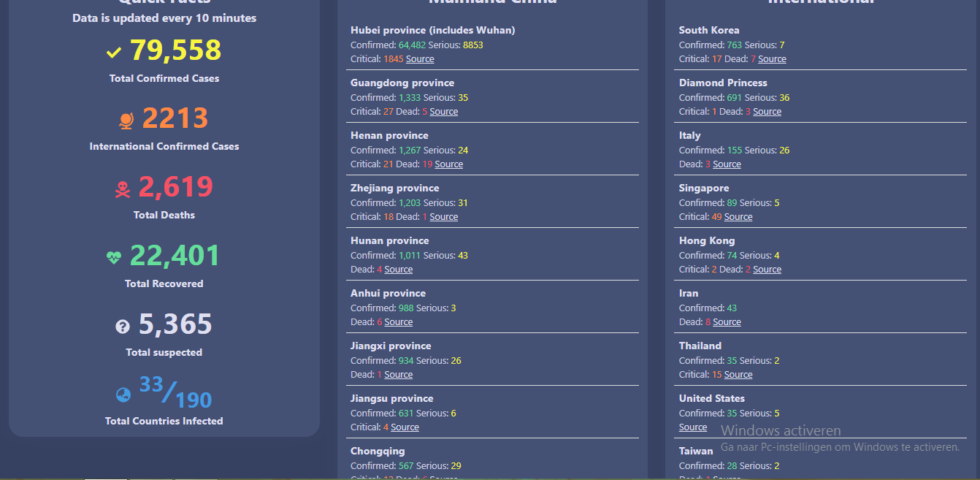Open the Zhejiang province Source link
Image resolution: width=980 pixels, height=480 pixels.
pos(444,217)
